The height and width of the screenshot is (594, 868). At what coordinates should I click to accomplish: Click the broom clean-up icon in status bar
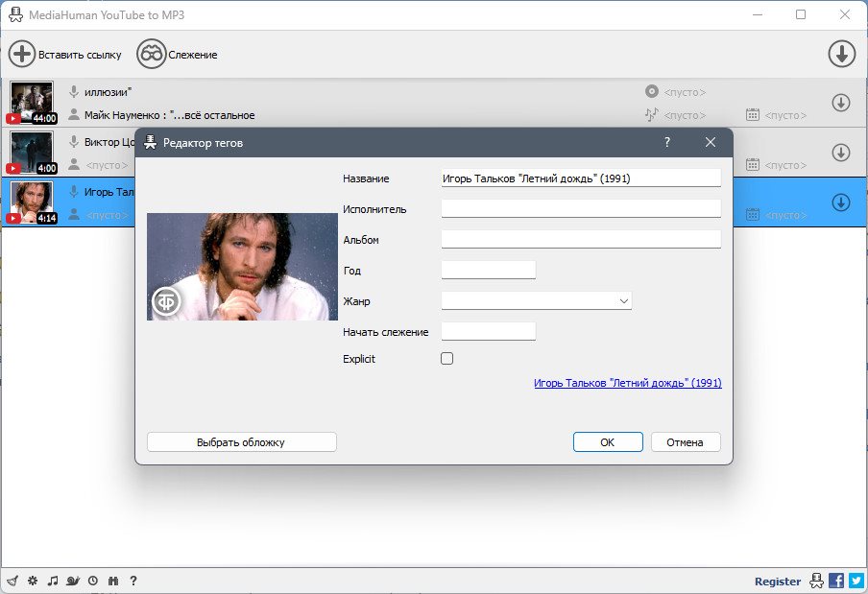12,581
